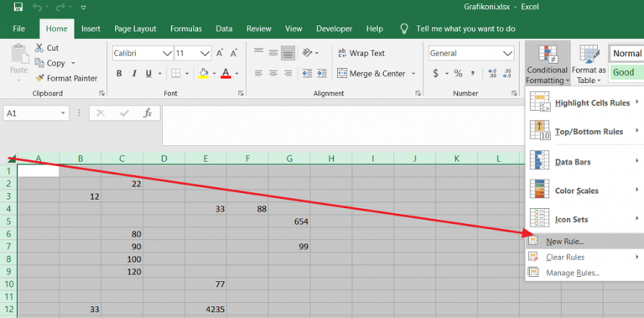
Task: Select the Good cell style
Action: coord(626,72)
